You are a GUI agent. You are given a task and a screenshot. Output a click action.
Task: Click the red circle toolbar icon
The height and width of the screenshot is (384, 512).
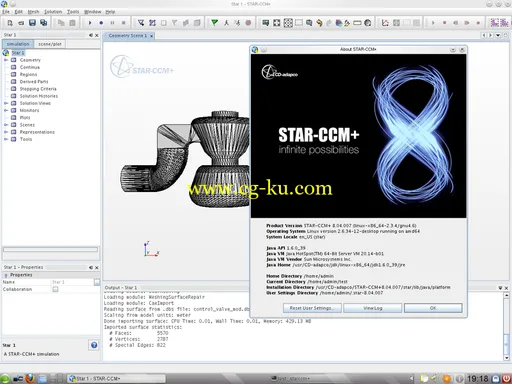248,23
